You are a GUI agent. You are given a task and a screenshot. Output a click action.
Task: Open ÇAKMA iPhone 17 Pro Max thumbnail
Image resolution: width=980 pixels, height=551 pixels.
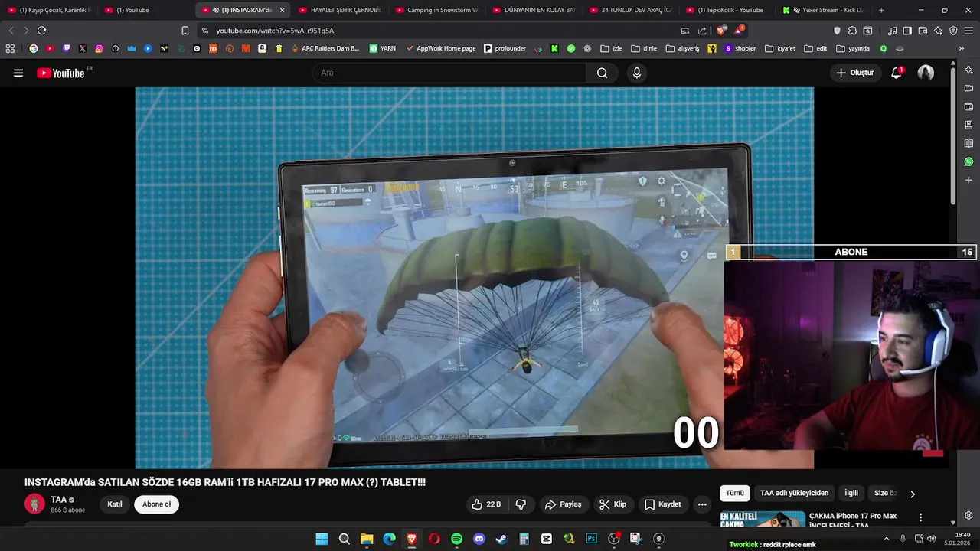point(763,519)
